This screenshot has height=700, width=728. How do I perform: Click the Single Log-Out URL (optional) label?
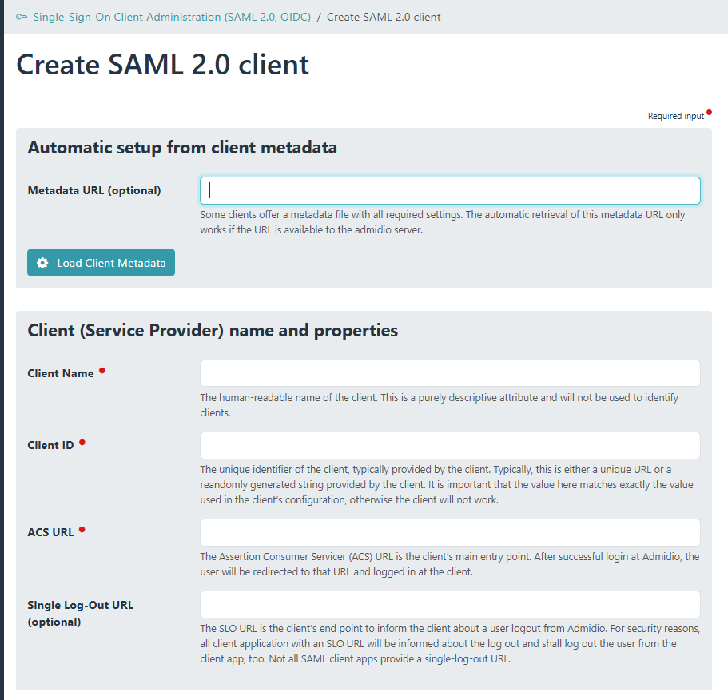(80, 613)
